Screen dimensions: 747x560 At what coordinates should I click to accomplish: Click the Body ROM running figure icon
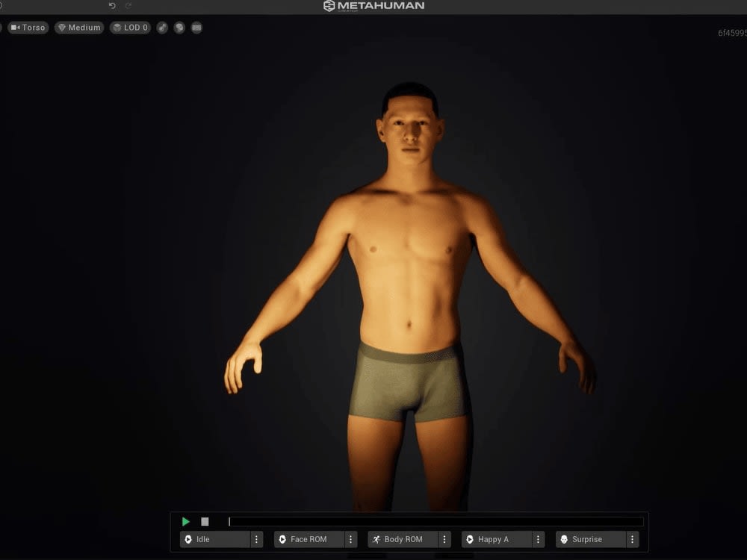[x=375, y=539]
